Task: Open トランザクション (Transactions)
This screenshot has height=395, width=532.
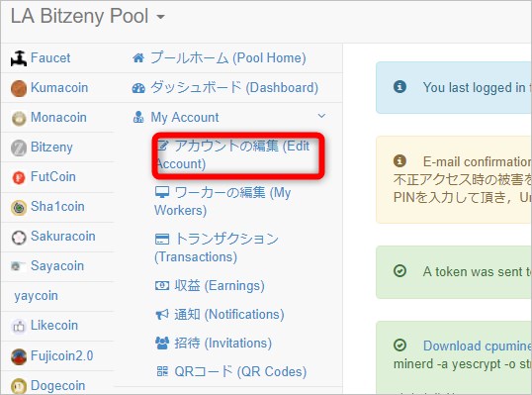Action: 217,247
